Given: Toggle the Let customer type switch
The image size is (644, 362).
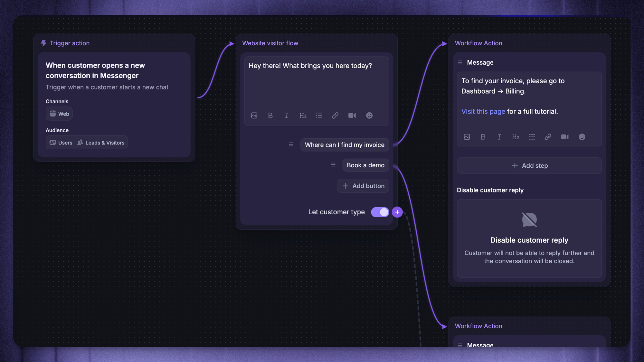Looking at the screenshot, I should pyautogui.click(x=380, y=212).
